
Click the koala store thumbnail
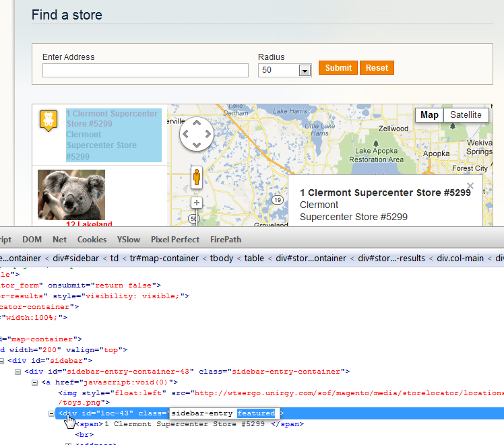point(71,195)
